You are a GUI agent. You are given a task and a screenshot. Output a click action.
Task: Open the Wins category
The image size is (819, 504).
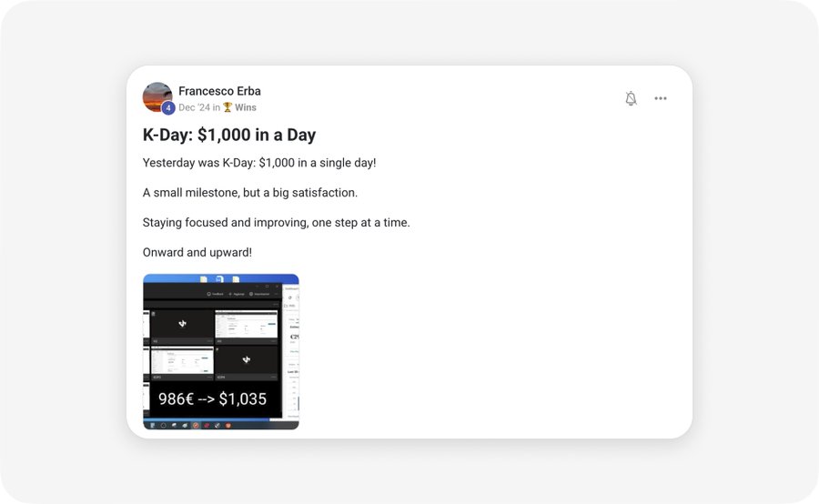[245, 107]
